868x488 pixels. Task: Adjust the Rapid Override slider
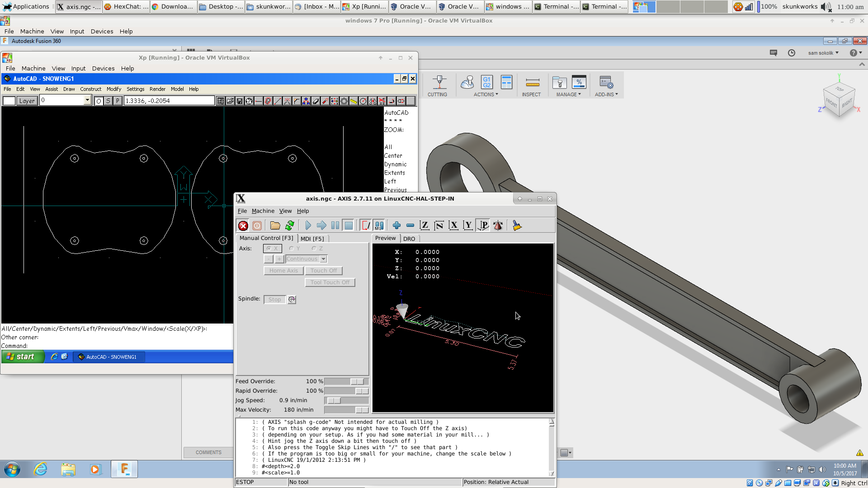(x=346, y=391)
